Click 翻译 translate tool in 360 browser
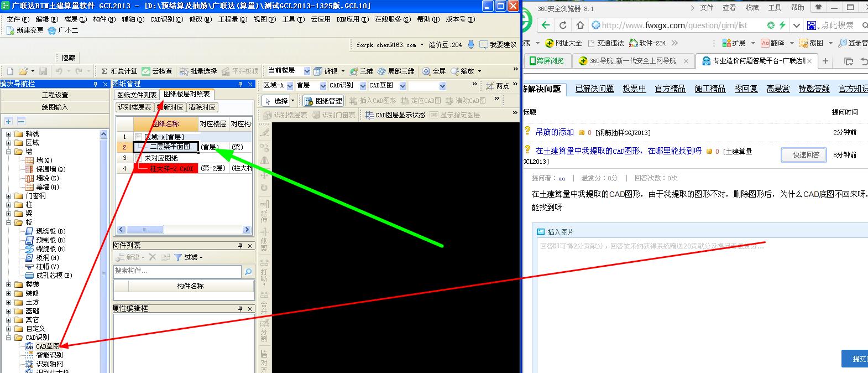This screenshot has width=868, height=373. [772, 43]
